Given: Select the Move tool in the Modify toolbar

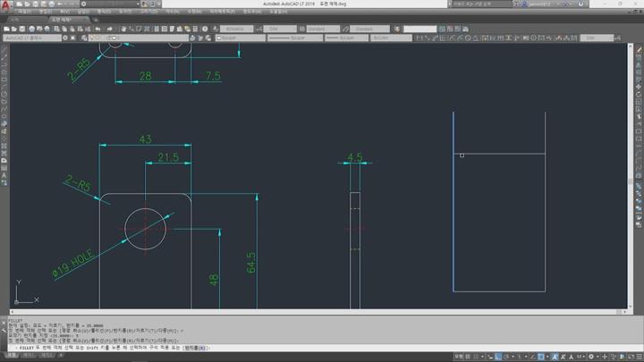Looking at the screenshot, I should [x=639, y=87].
